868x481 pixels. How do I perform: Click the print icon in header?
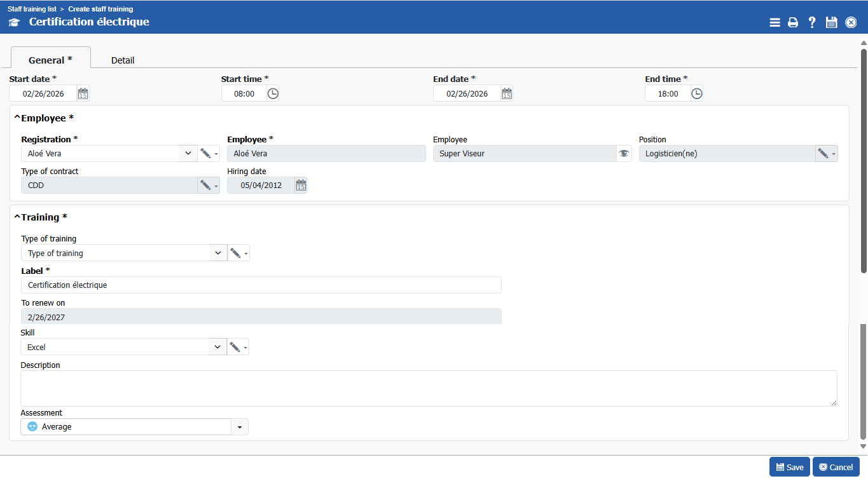tap(793, 23)
